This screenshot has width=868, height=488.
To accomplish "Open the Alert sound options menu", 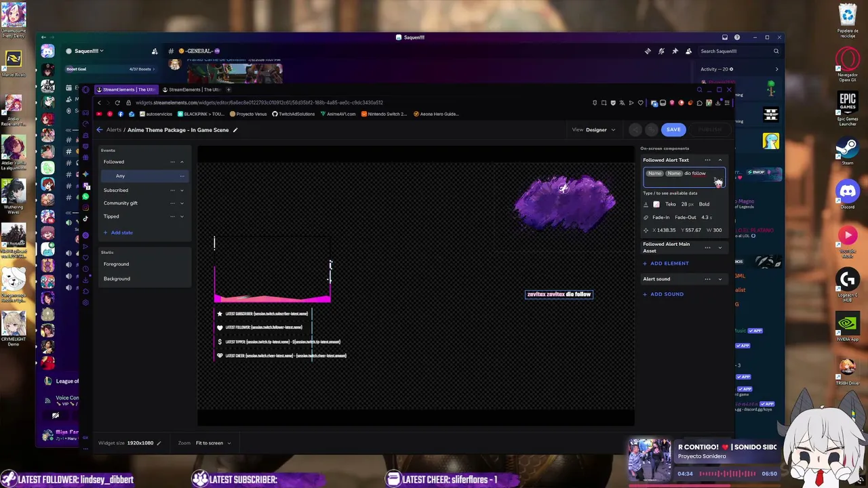I will (707, 279).
